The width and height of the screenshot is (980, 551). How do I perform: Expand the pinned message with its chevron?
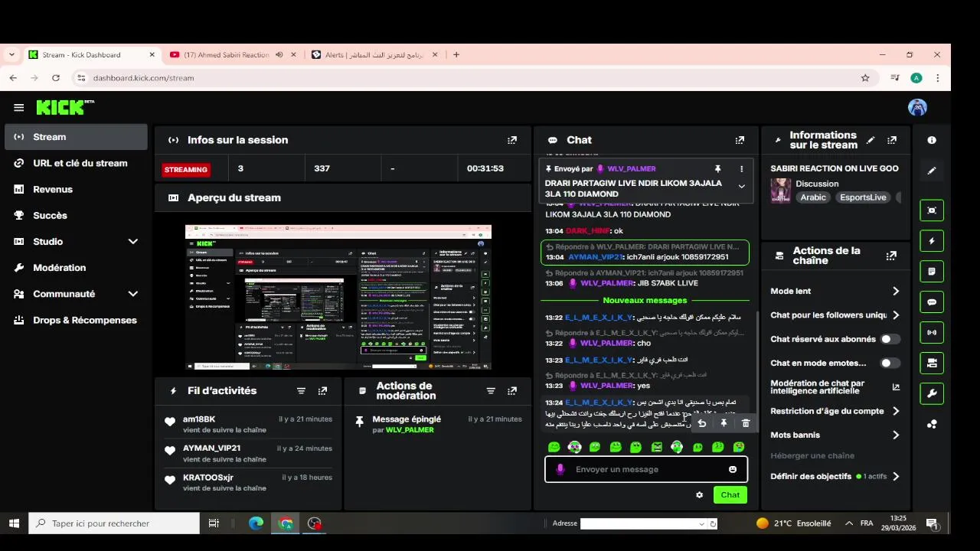coord(741,187)
